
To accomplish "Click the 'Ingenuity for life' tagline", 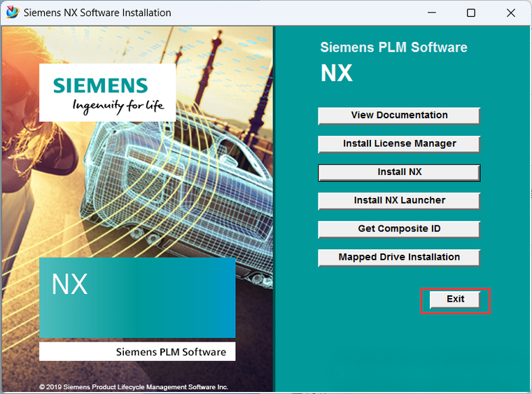I will pyautogui.click(x=118, y=106).
